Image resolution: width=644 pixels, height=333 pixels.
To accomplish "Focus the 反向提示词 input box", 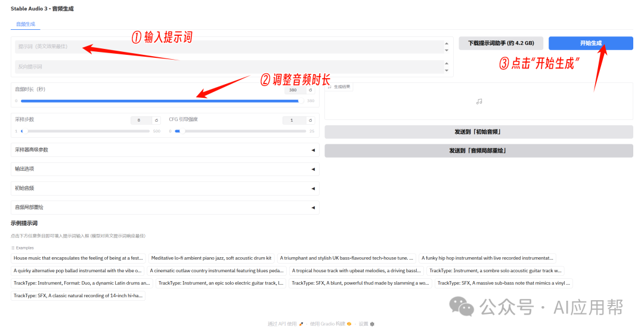I will pyautogui.click(x=229, y=67).
